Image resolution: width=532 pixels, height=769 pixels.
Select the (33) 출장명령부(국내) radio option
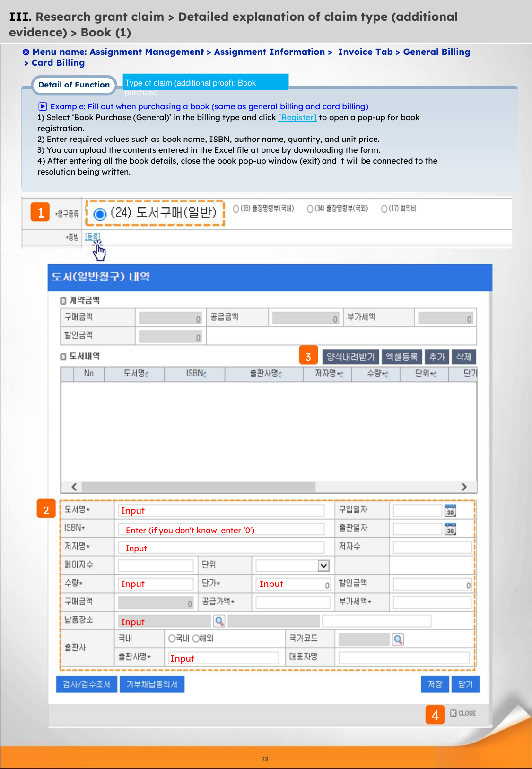coord(236,209)
